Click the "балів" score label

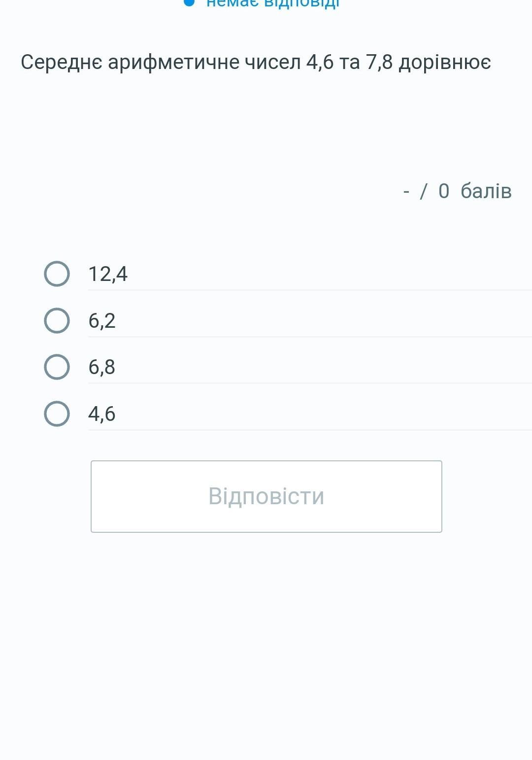coord(486,191)
